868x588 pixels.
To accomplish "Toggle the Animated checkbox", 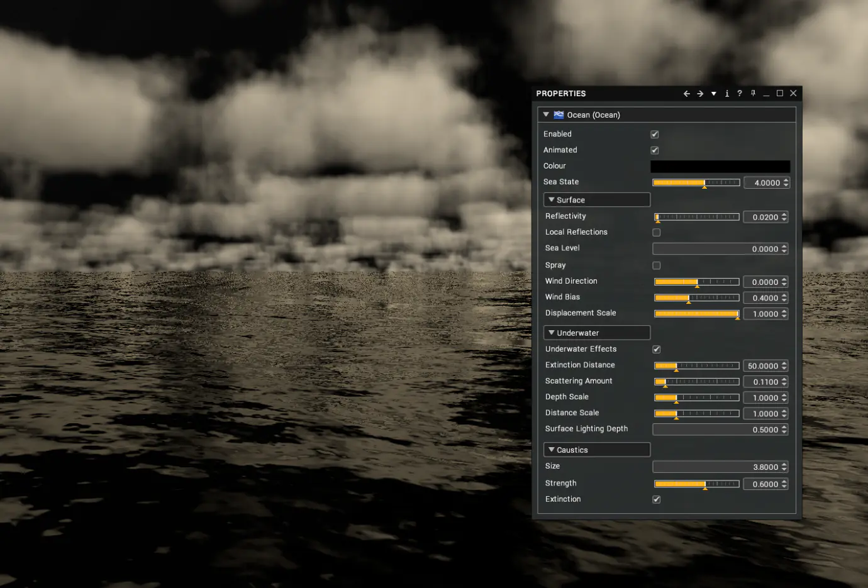I will tap(655, 150).
